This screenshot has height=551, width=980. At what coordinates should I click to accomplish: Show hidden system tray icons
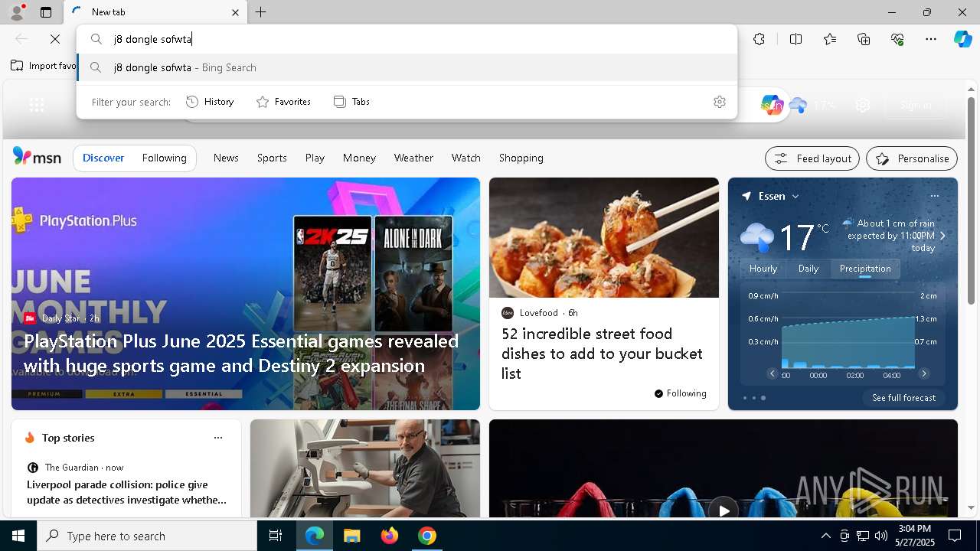tap(825, 536)
